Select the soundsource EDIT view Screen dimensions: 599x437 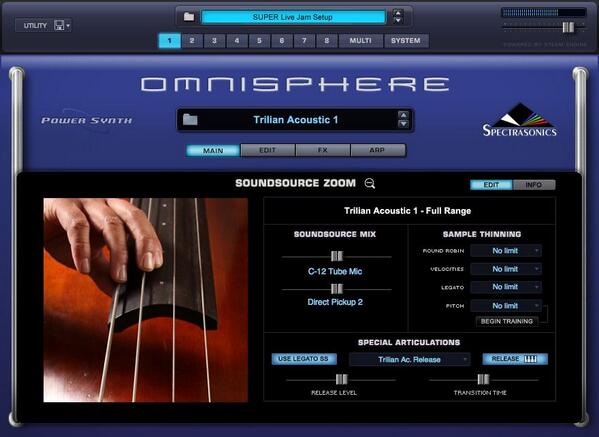[491, 185]
